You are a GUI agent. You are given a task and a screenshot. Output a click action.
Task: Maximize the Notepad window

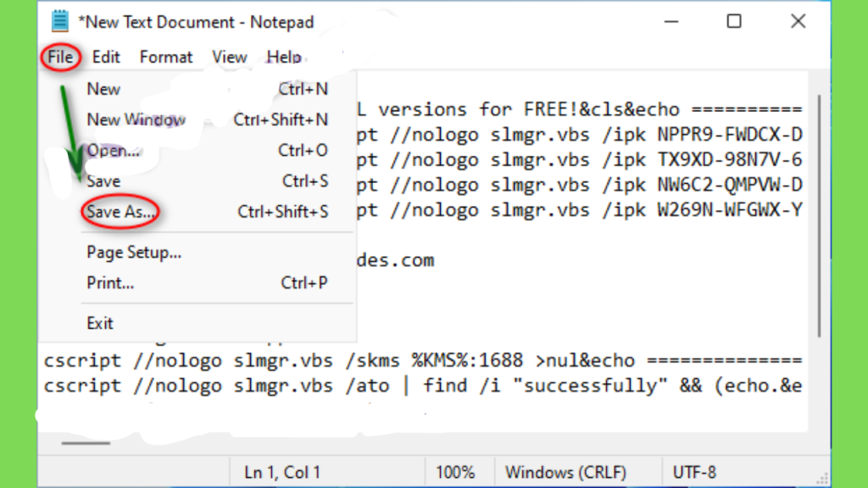[x=734, y=21]
